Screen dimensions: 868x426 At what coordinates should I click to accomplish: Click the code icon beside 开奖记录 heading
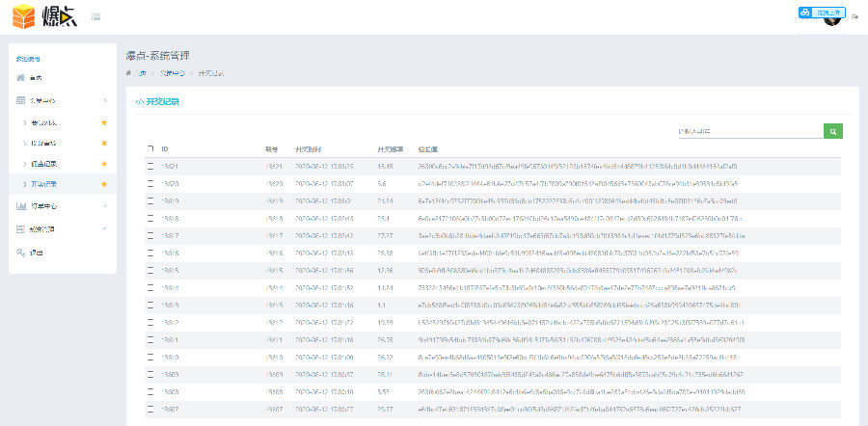[x=140, y=102]
